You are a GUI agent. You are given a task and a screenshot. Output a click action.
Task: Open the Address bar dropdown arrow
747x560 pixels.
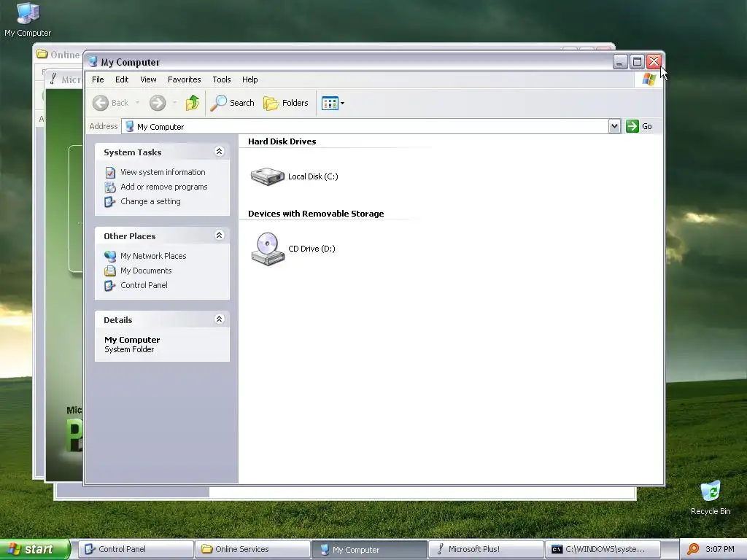(614, 126)
